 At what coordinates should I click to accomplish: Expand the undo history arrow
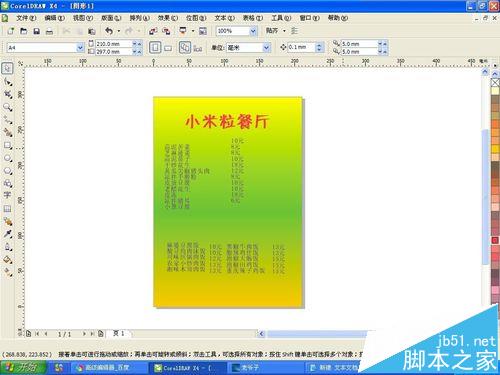click(119, 31)
